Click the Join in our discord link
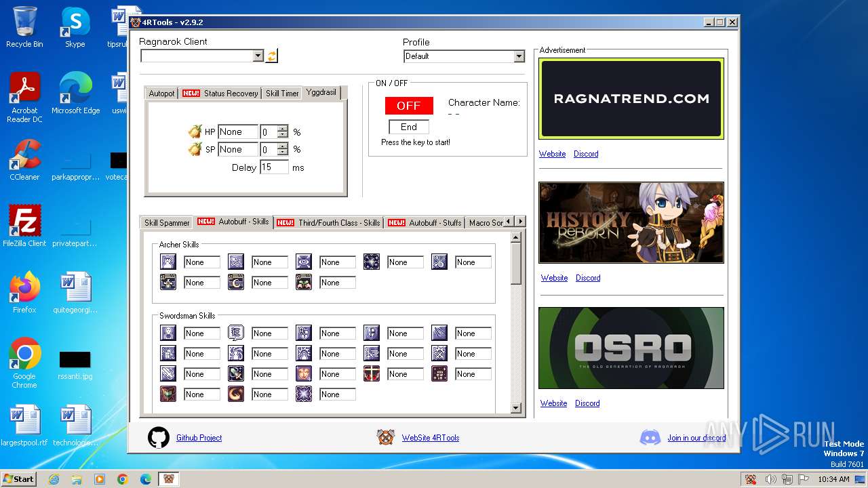This screenshot has width=868, height=488. tap(696, 438)
